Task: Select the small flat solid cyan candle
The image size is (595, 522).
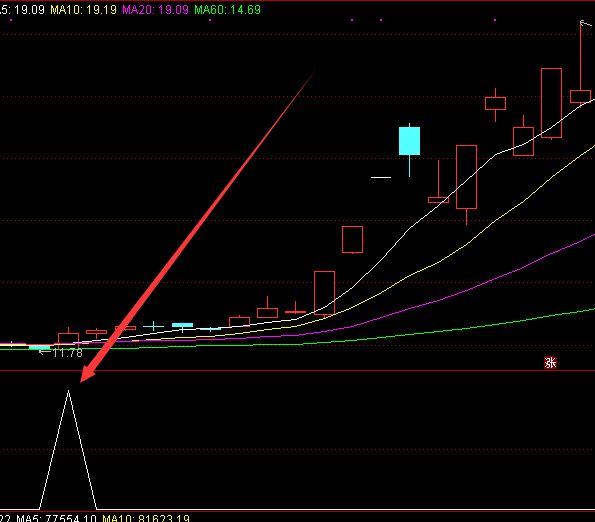Action: pos(183,325)
